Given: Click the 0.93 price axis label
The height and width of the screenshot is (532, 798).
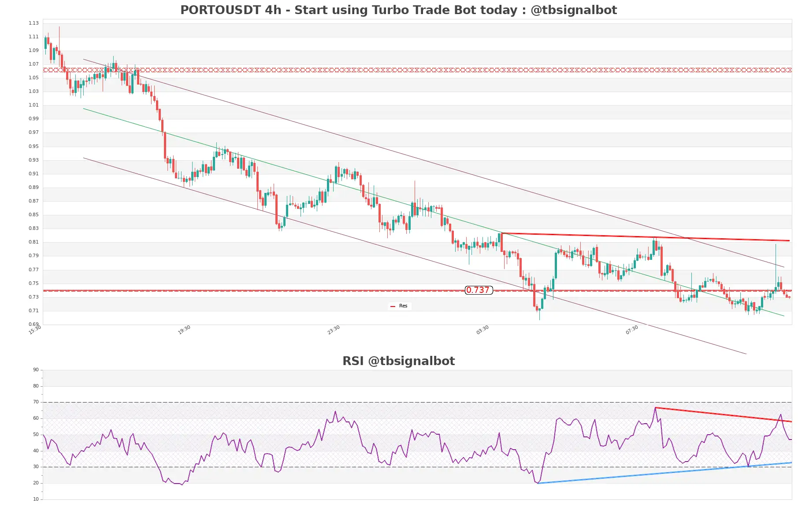Looking at the screenshot, I should tap(34, 160).
